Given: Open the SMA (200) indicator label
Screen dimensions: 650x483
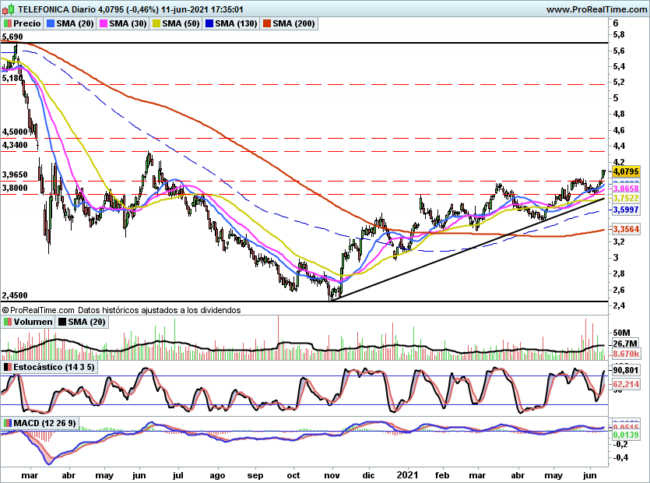Looking at the screenshot, I should click(x=293, y=24).
